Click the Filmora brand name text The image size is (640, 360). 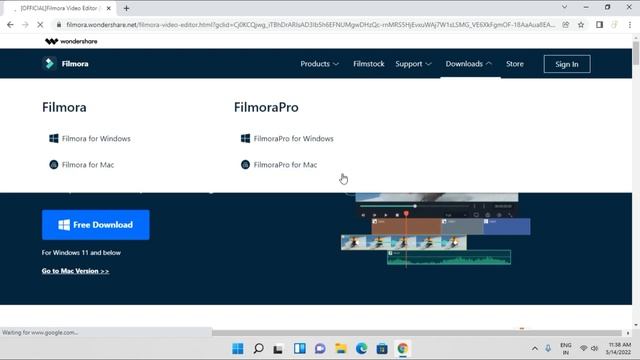(75, 64)
